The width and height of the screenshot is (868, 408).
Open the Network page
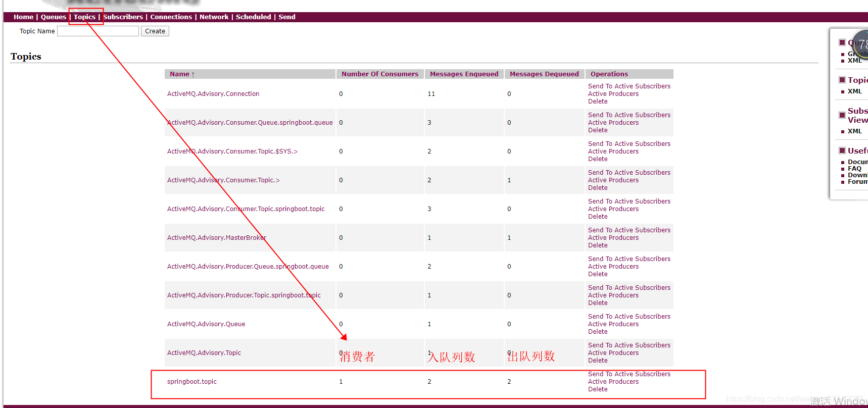point(214,17)
